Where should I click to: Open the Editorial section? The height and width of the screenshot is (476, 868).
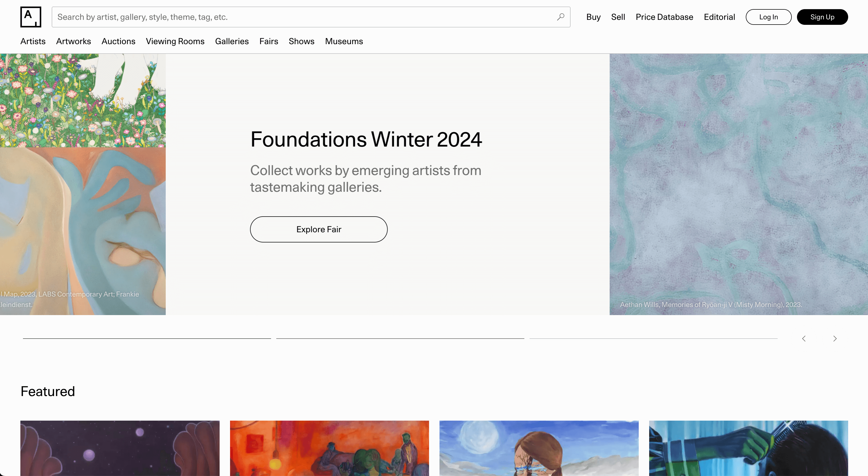719,17
